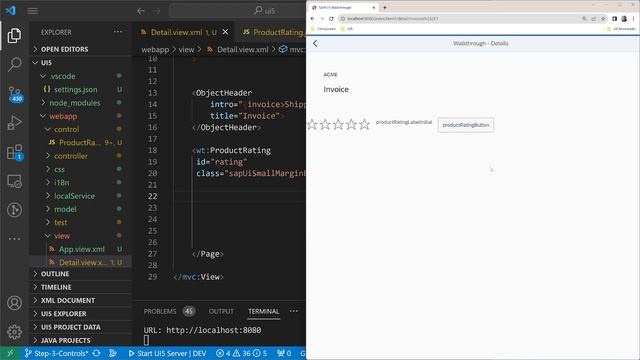
Task: Switch to the Terminal panel tab
Action: coord(264,311)
